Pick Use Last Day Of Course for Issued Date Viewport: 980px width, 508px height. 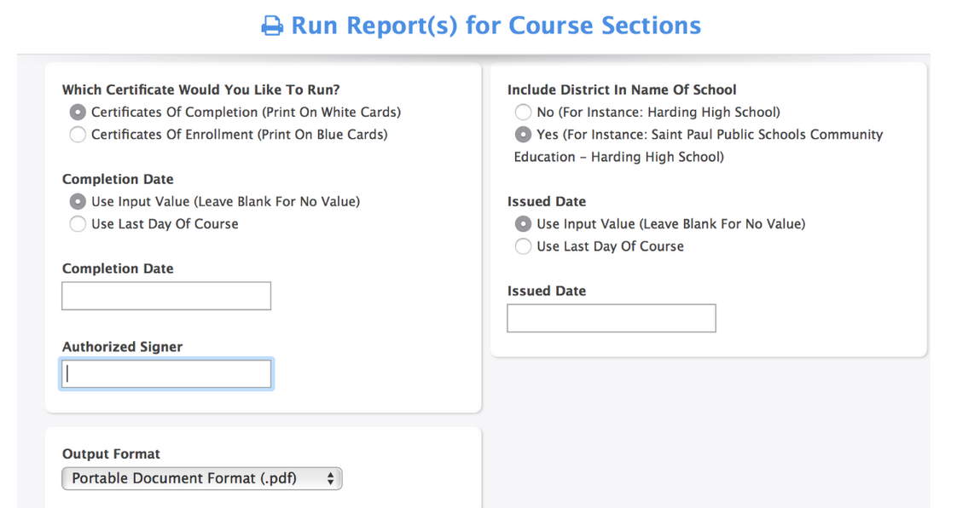click(523, 246)
